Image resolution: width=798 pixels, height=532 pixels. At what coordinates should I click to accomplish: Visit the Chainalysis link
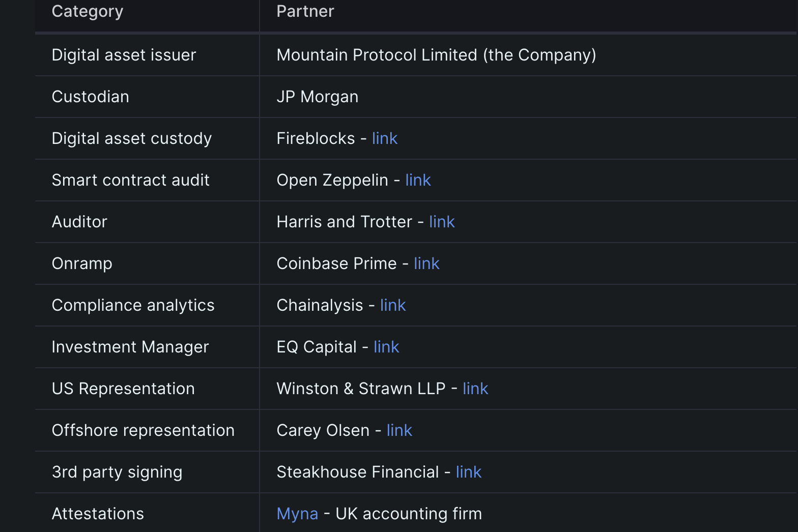(x=393, y=305)
